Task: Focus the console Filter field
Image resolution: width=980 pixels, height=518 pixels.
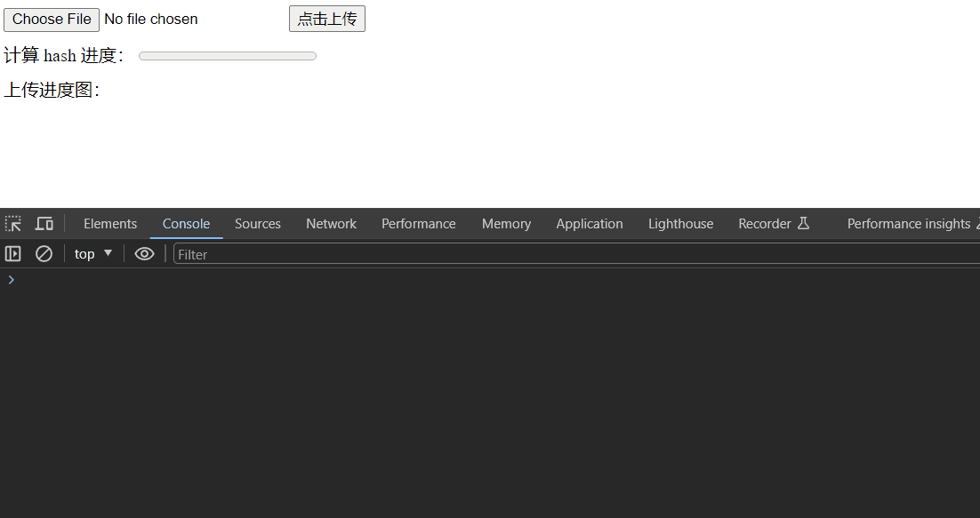Action: [576, 254]
